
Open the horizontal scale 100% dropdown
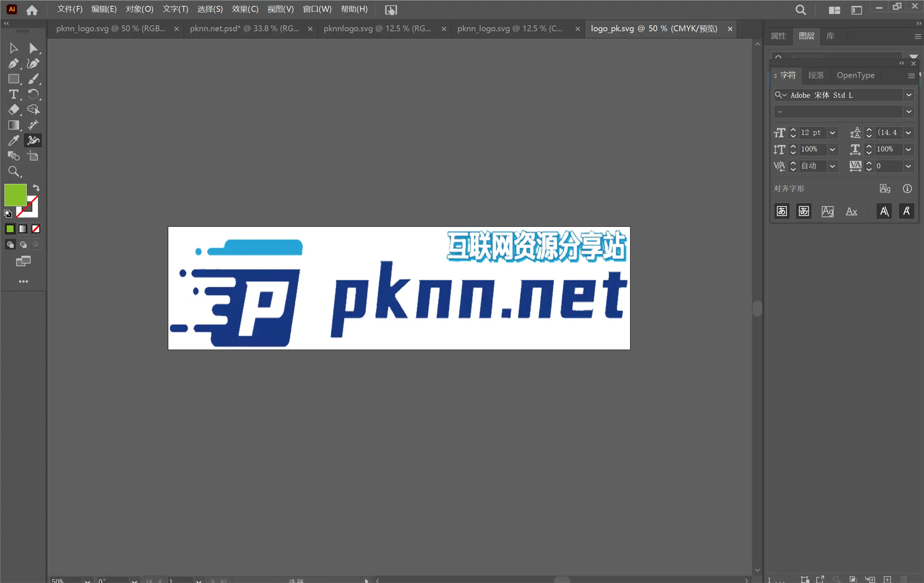pyautogui.click(x=908, y=149)
